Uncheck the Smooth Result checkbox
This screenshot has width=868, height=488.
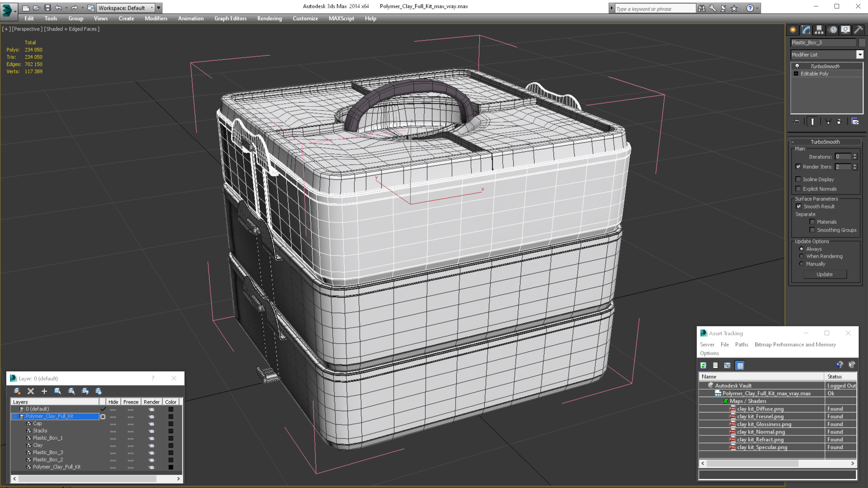point(799,206)
